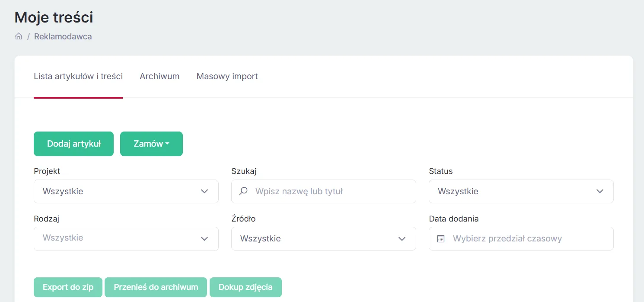Go to the Masowy import tab
This screenshot has height=302, width=644.
click(227, 76)
